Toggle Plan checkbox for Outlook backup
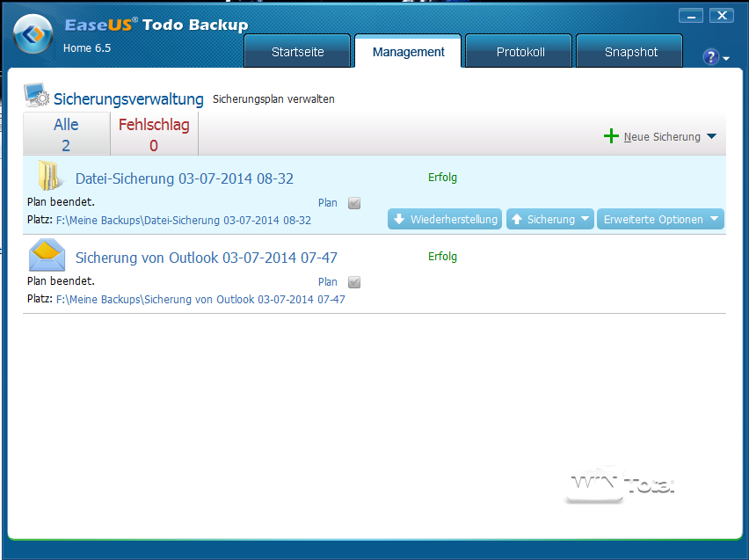 click(354, 282)
